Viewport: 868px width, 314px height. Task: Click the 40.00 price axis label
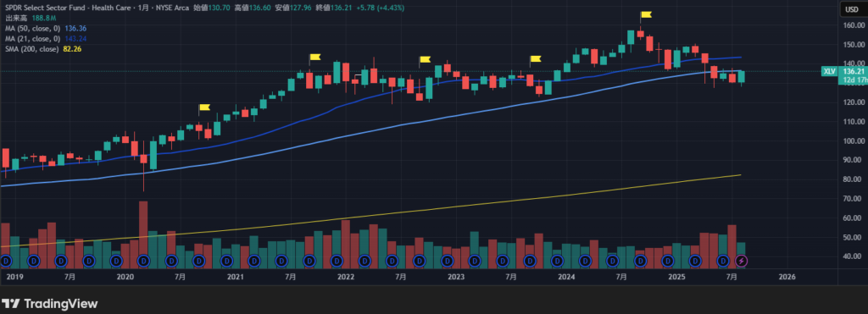pos(853,256)
